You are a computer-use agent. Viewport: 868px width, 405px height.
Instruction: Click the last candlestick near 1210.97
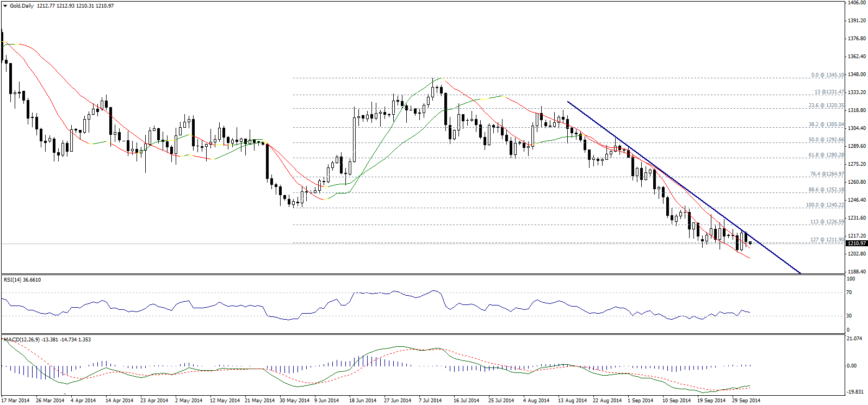point(751,243)
